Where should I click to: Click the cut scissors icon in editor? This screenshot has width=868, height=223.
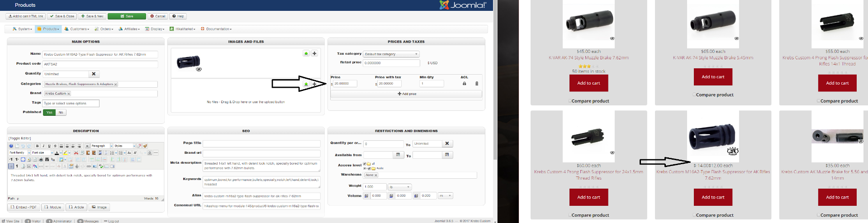point(76,153)
